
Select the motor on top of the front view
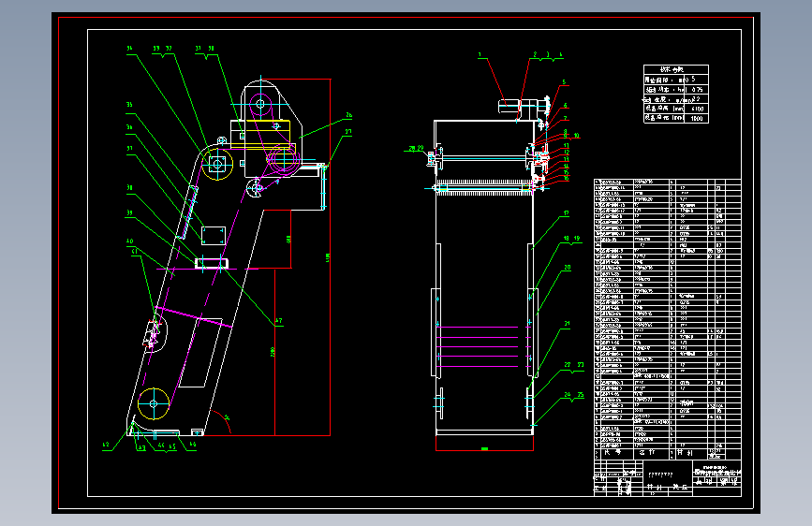click(509, 106)
